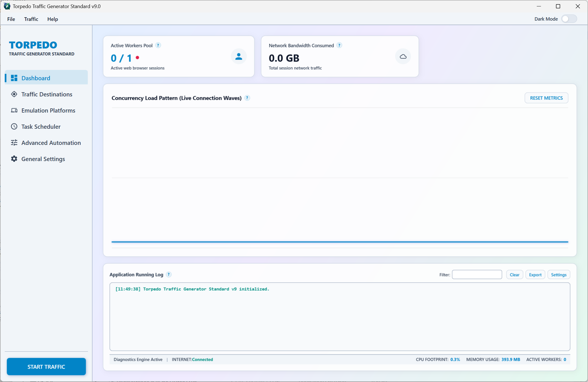Image resolution: width=588 pixels, height=382 pixels.
Task: Click the CPU FOOTPRINT 0.3% readout
Action: click(438, 359)
